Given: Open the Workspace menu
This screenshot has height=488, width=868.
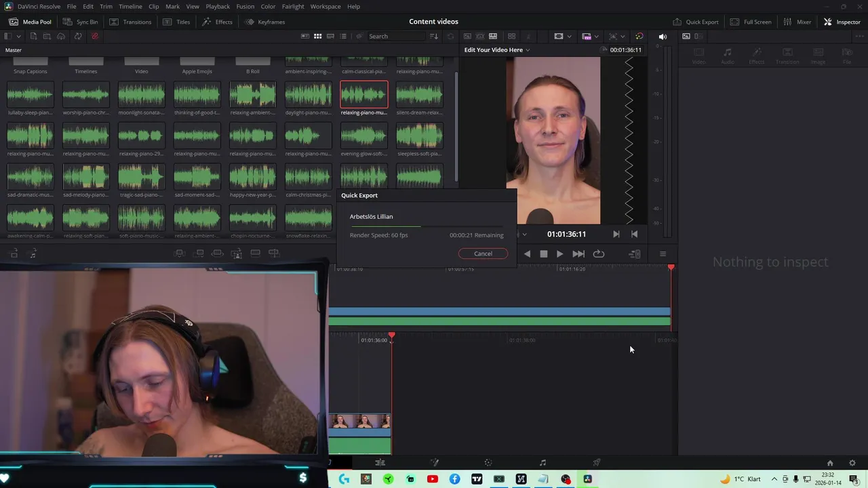Looking at the screenshot, I should click(x=325, y=6).
